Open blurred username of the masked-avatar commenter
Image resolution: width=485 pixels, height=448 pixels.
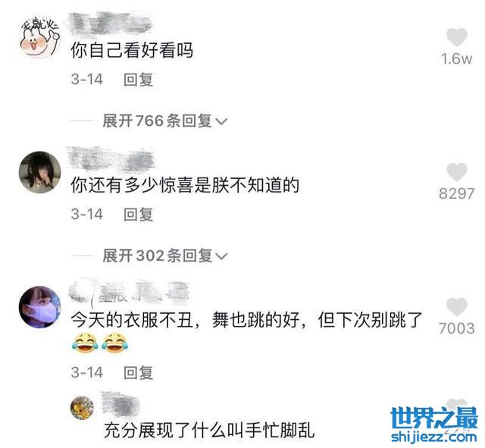[128, 291]
